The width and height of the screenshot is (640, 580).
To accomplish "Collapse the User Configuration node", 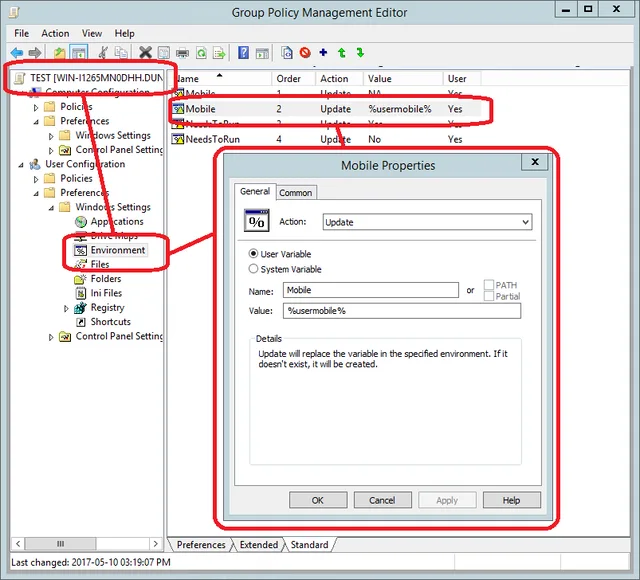I will 21,165.
